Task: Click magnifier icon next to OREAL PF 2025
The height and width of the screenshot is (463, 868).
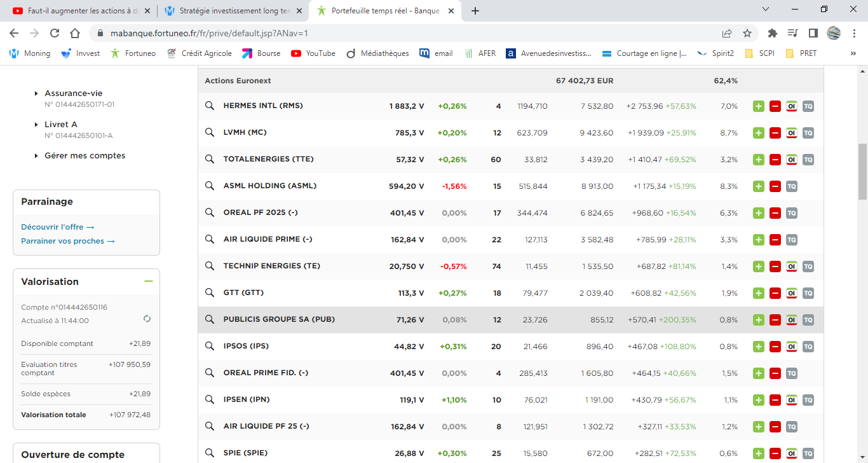Action: tap(210, 212)
